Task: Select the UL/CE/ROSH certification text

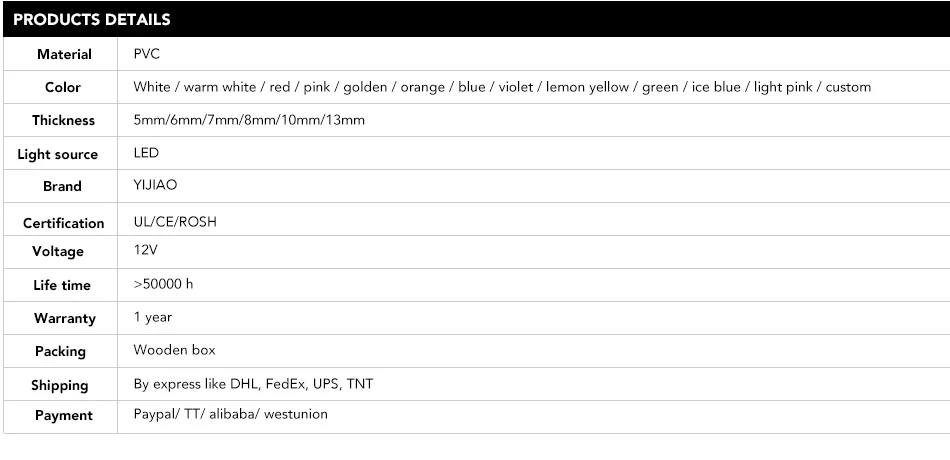Action: pyautogui.click(x=175, y=222)
